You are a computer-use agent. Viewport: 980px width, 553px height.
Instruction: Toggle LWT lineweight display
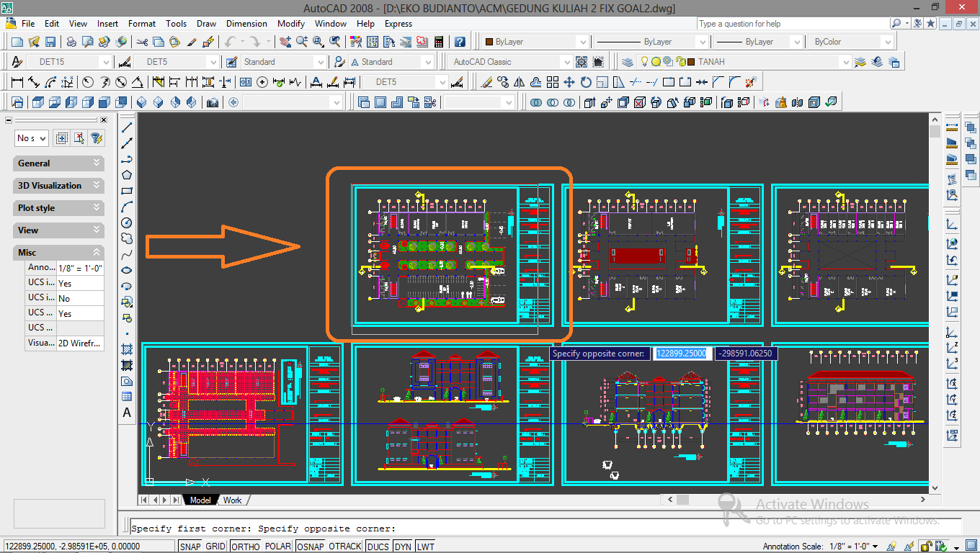[425, 547]
